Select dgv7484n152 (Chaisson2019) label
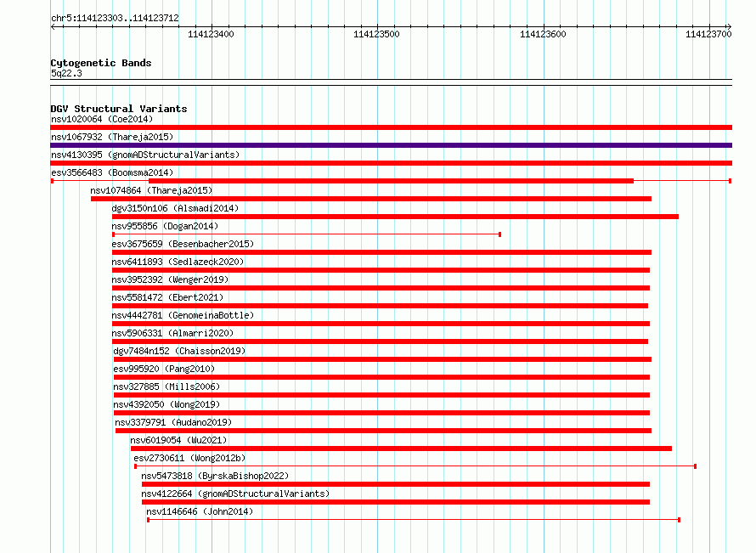 point(179,351)
